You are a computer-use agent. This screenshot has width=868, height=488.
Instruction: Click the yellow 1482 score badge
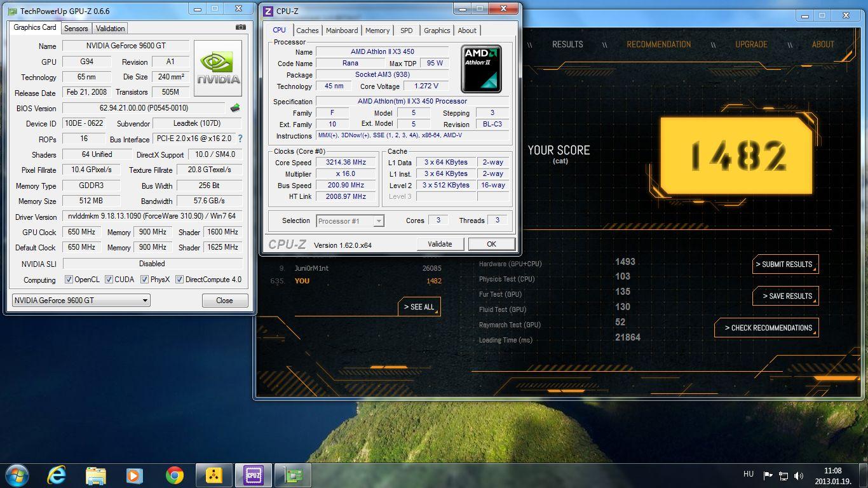[x=736, y=154]
